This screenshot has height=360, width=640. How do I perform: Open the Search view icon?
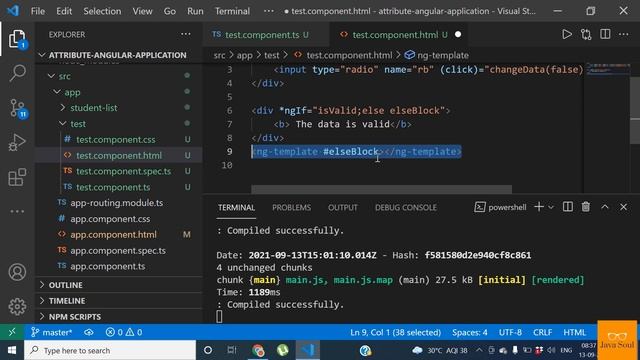tap(17, 73)
